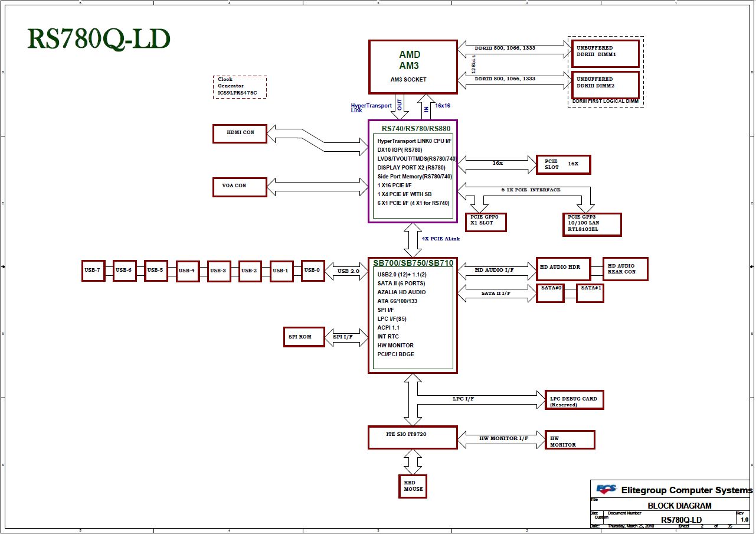Click the SB700/SB750/SB710 southbridge title

click(x=413, y=262)
